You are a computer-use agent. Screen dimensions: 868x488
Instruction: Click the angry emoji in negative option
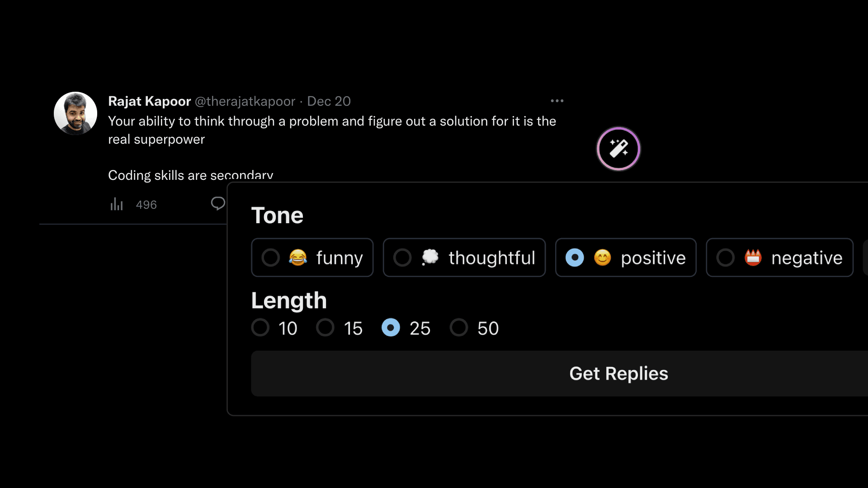click(753, 258)
